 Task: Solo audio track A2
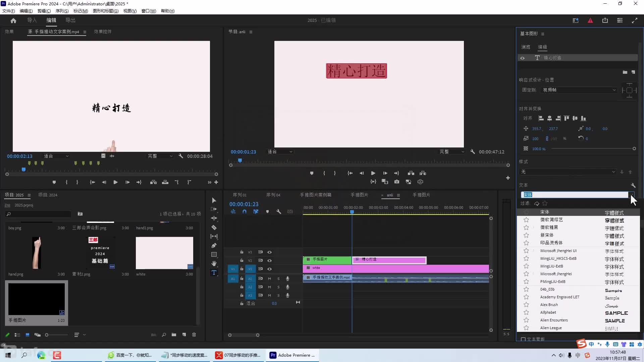click(278, 287)
